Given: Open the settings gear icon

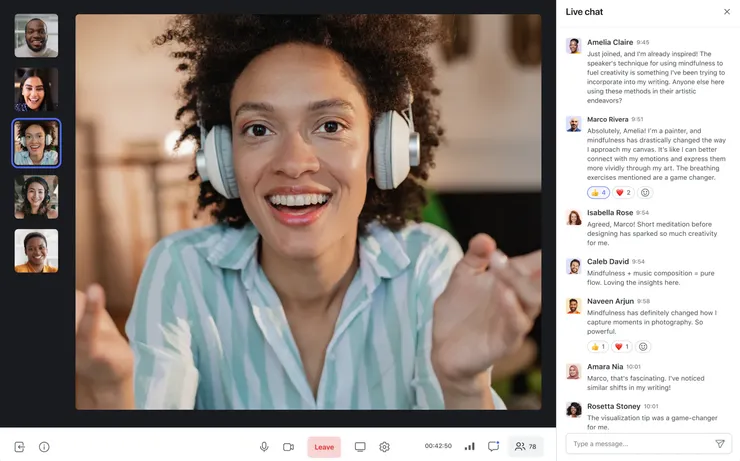Looking at the screenshot, I should point(384,446).
